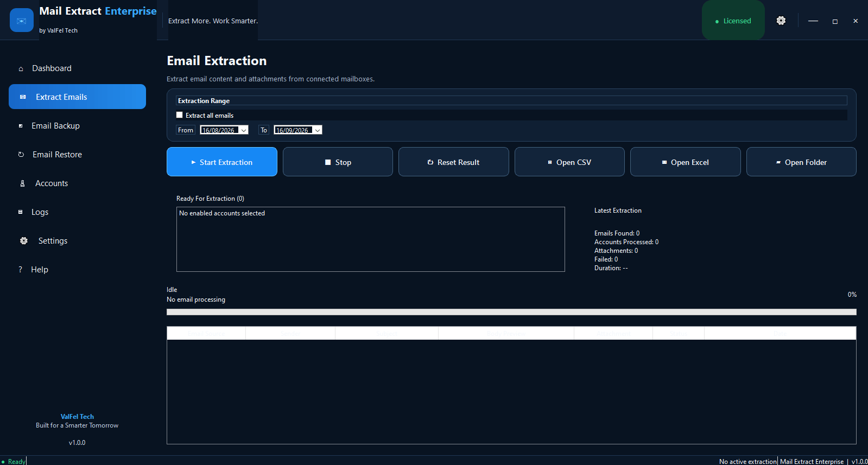The height and width of the screenshot is (465, 868).
Task: Click the Status column header
Action: tap(679, 333)
